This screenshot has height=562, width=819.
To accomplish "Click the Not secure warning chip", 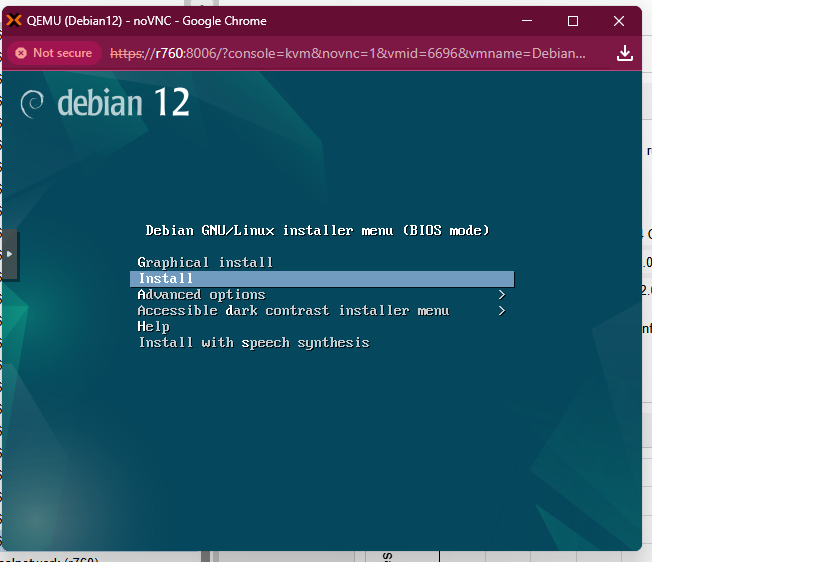I will tap(53, 53).
